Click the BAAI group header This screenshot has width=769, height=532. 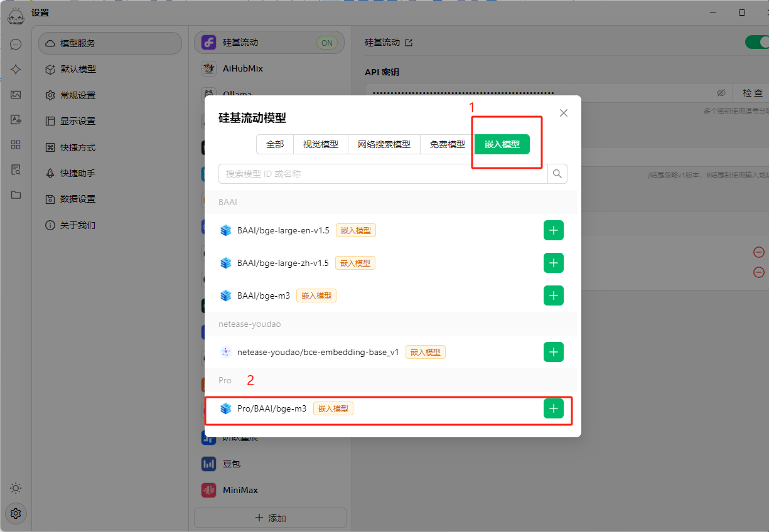(391, 202)
